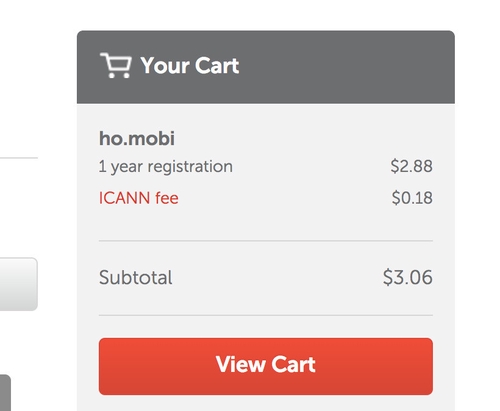This screenshot has height=411, width=500.
Task: Click the Your Cart header title
Action: (x=190, y=65)
